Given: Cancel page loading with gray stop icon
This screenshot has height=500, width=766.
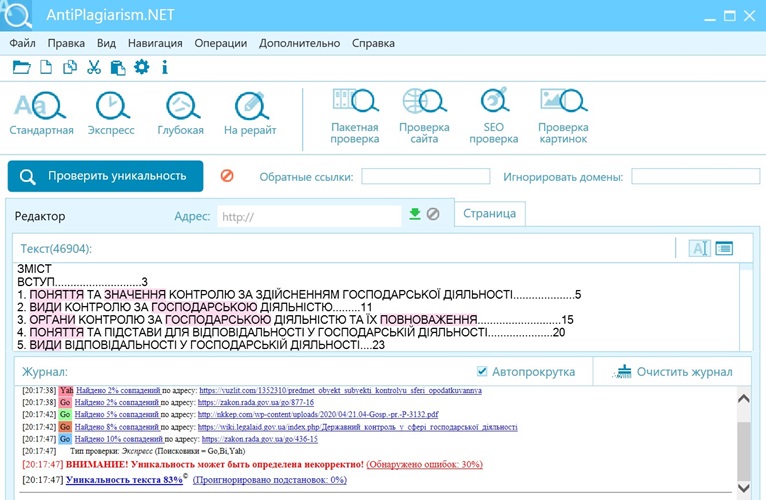Looking at the screenshot, I should point(433,214).
